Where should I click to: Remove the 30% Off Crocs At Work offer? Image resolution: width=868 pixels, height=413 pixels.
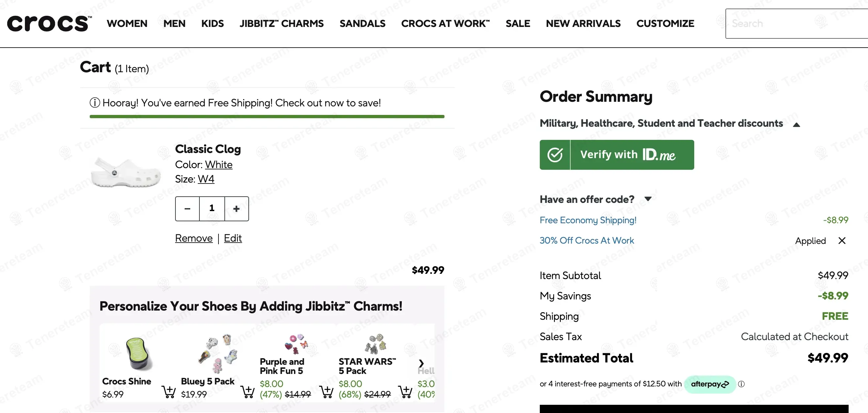(x=842, y=241)
